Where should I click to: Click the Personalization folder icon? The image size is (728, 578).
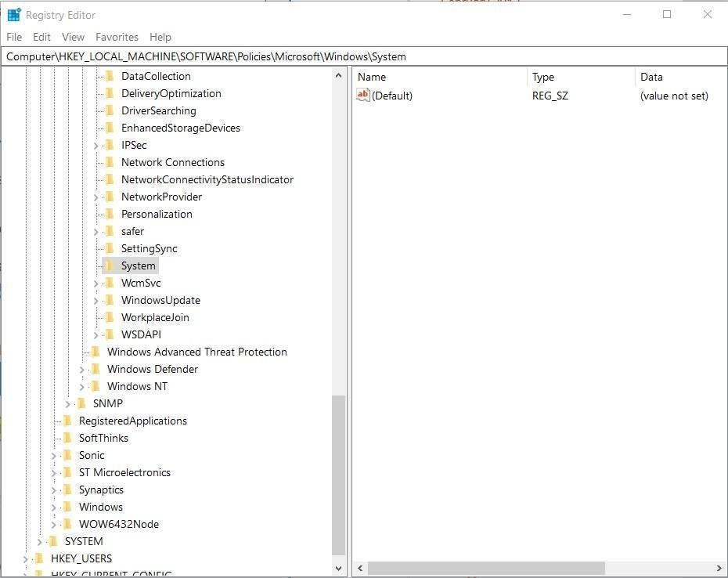coord(110,214)
